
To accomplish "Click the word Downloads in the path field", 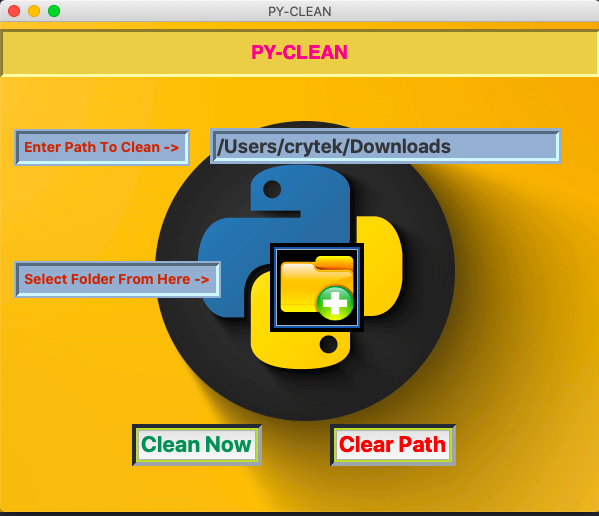I will pyautogui.click(x=400, y=147).
